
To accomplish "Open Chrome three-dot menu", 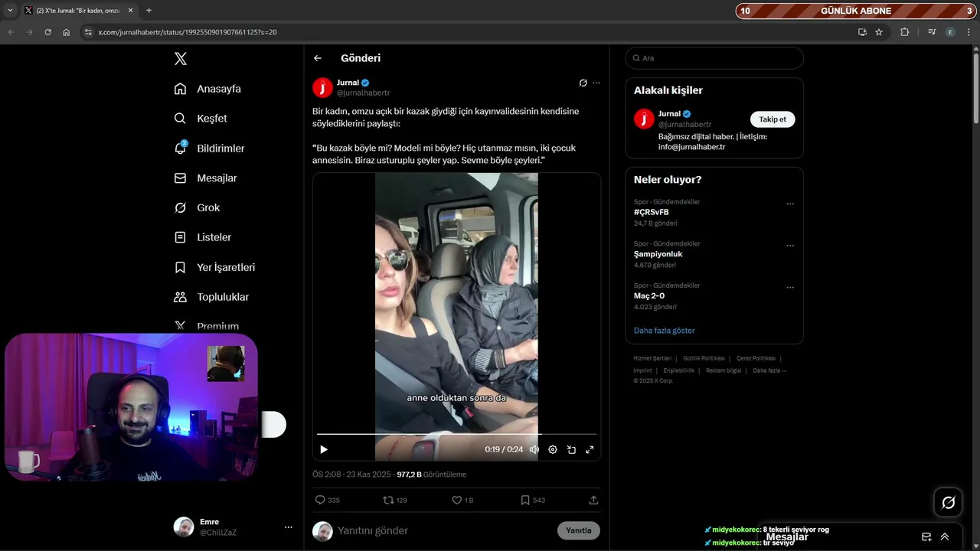I will pos(969,32).
